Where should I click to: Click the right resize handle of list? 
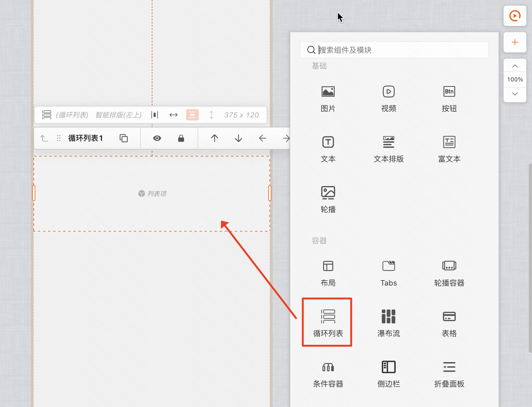[x=270, y=193]
